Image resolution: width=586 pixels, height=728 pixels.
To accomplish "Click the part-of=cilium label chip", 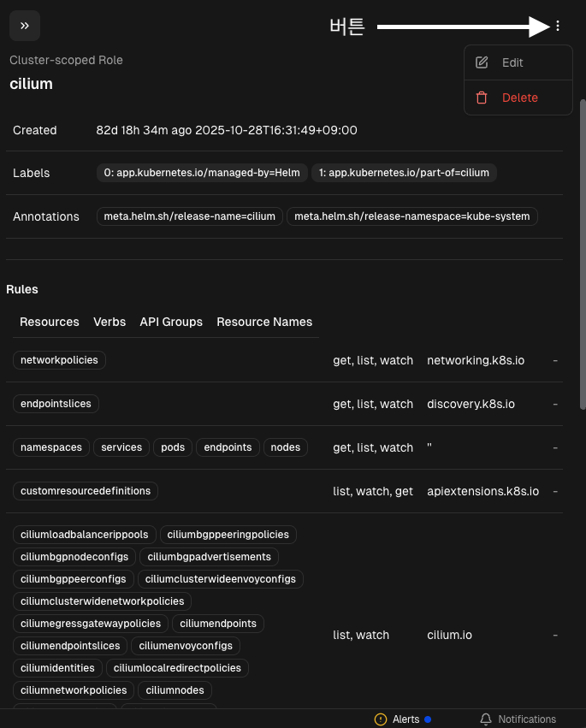I will (x=404, y=173).
